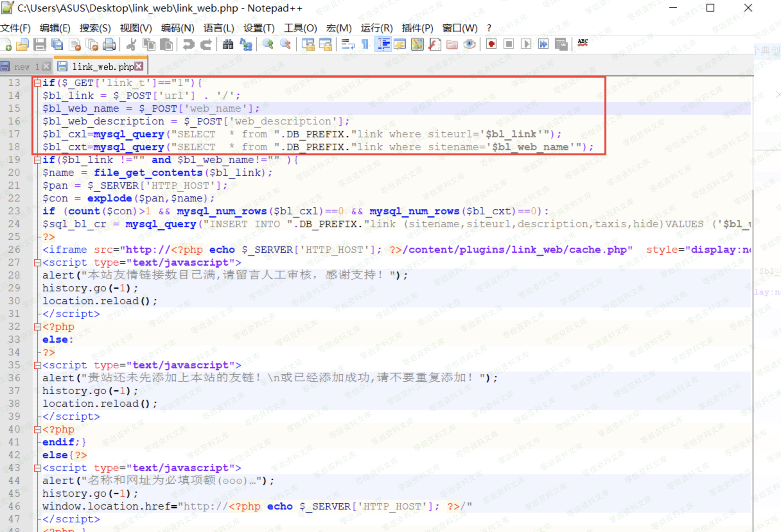Click the vertical scrollbar on the right
781x532 pixels.
point(753,302)
